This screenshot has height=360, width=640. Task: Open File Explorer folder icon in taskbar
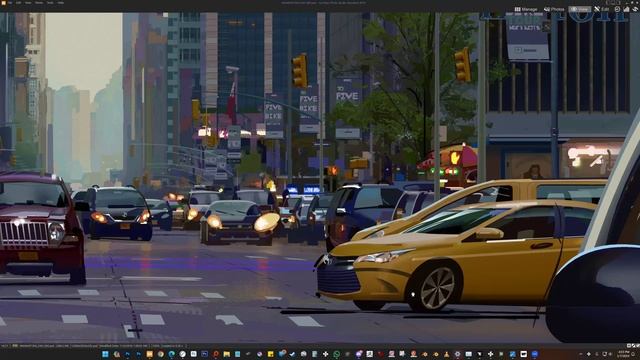click(x=227, y=354)
